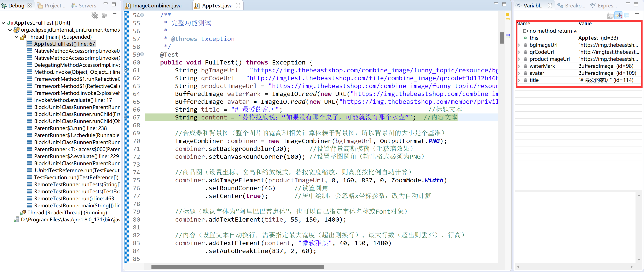644x272 pixels.
Task: Toggle Show Type Names in the Variables view
Action: (x=610, y=15)
